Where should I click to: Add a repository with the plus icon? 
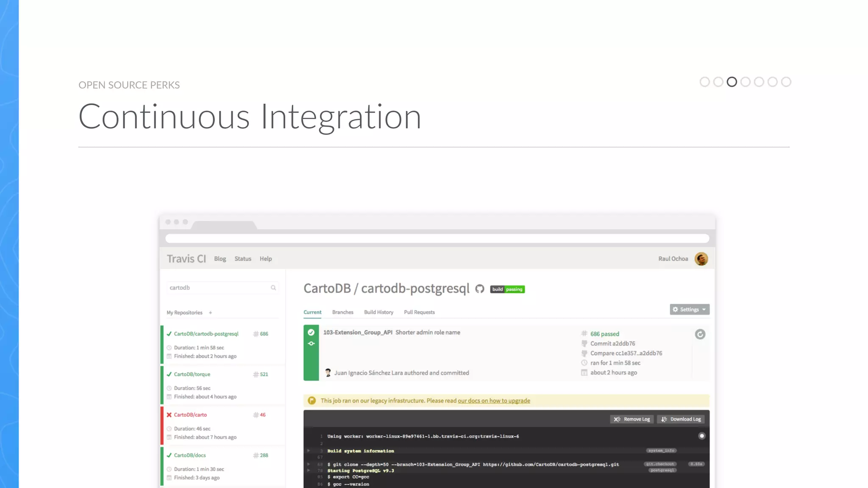coord(210,313)
